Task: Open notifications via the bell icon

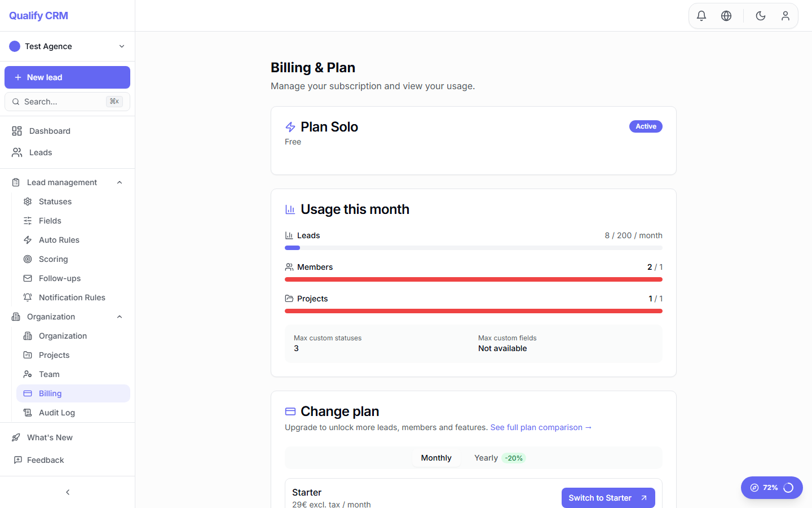Action: click(701, 15)
